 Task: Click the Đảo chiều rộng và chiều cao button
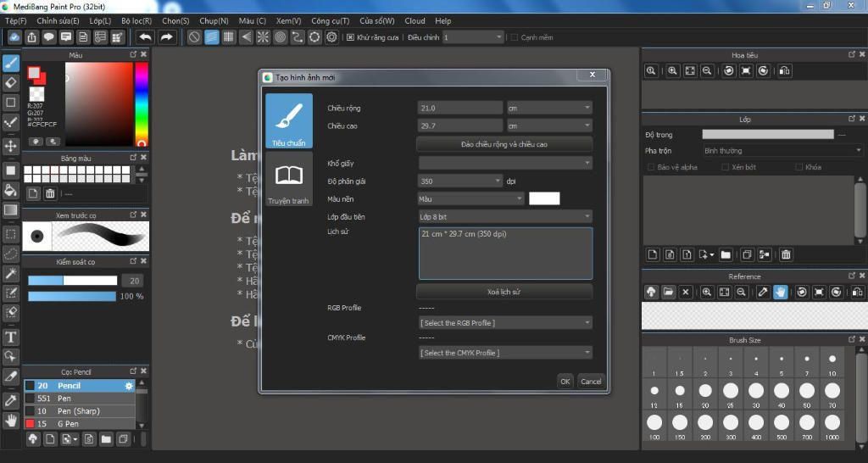(504, 144)
